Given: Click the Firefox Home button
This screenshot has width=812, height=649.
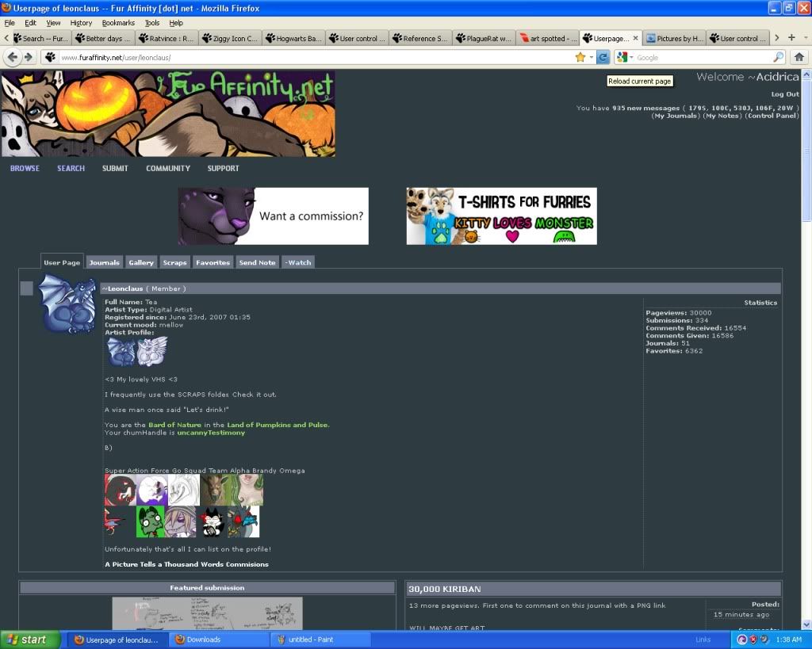Looking at the screenshot, I should [x=799, y=57].
